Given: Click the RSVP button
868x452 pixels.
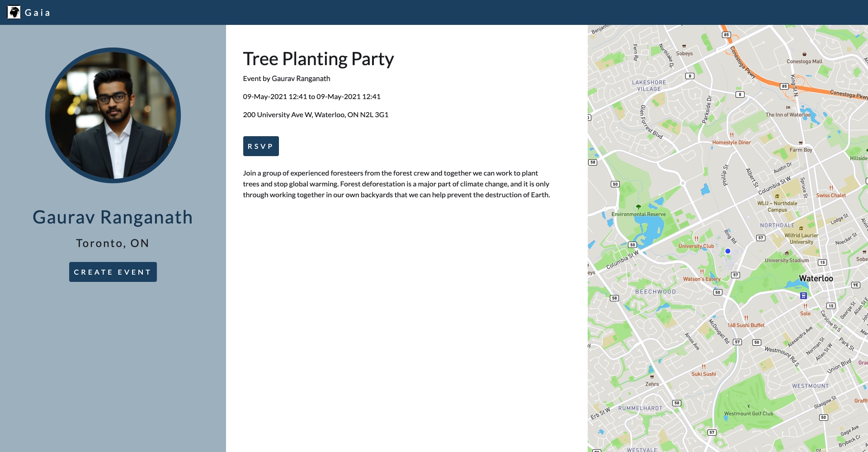Looking at the screenshot, I should click(x=261, y=146).
